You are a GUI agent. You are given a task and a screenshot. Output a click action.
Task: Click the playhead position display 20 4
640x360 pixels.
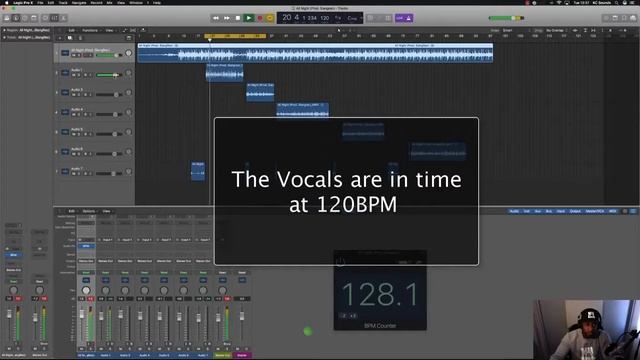tap(290, 18)
